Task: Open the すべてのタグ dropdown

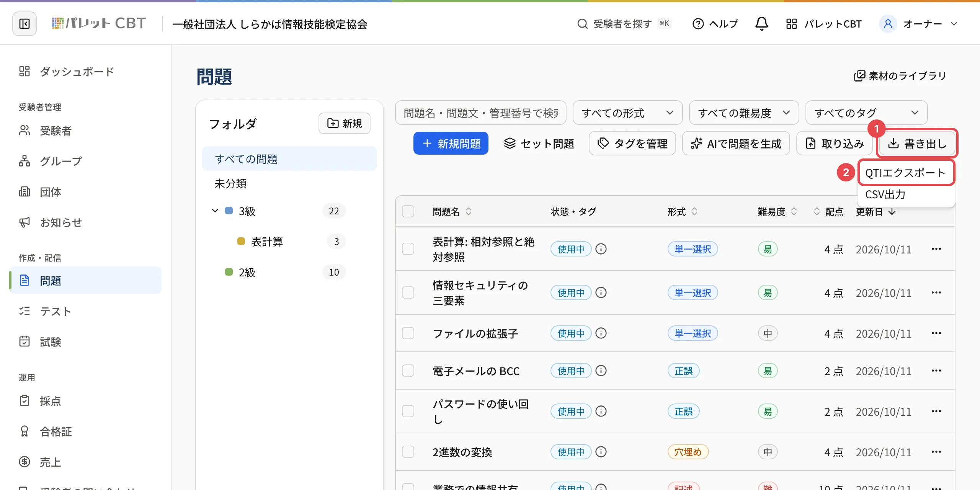Action: click(866, 113)
